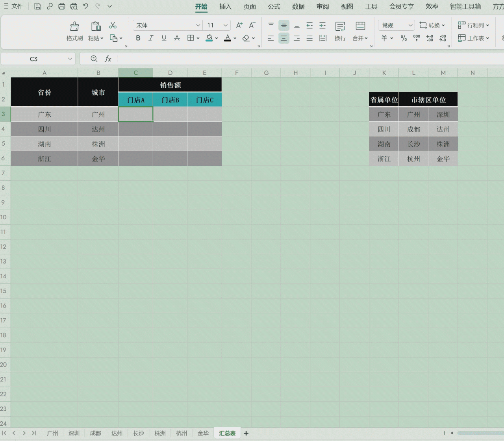This screenshot has height=441, width=504.
Task: Click the Save icon in quick access bar
Action: (x=37, y=6)
